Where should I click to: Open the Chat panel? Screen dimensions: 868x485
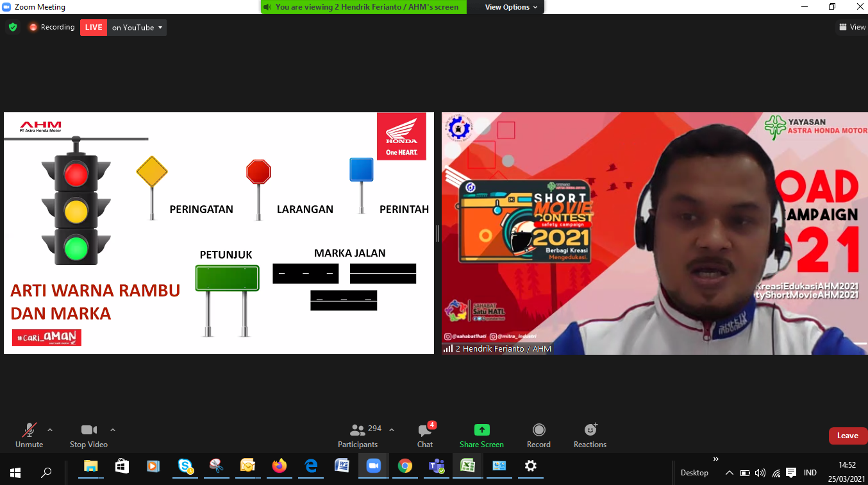tap(425, 436)
